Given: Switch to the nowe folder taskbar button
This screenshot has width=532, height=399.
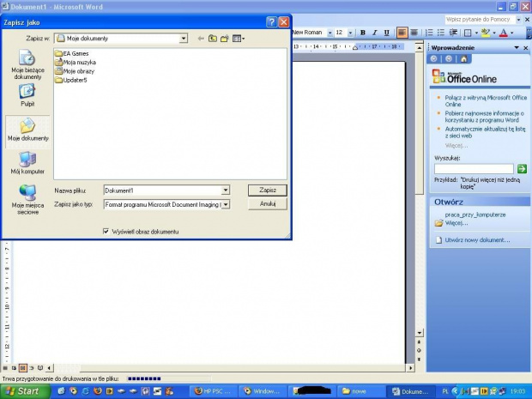Looking at the screenshot, I should click(x=361, y=391).
